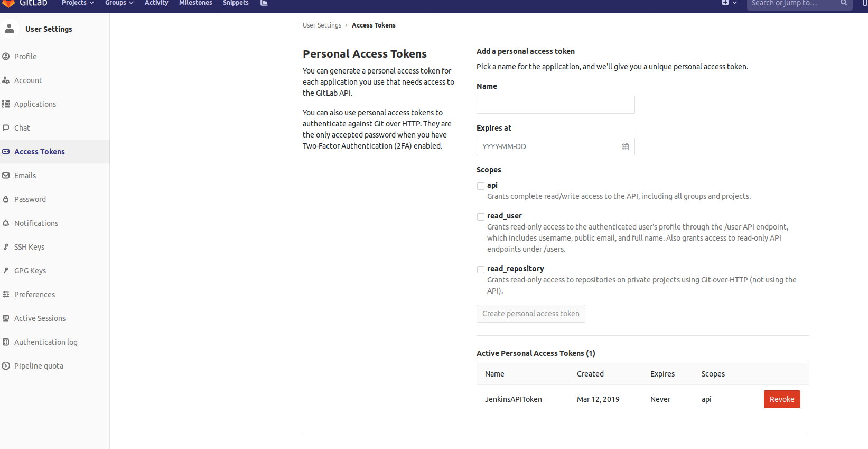Click the Profile sidebar icon
Image resolution: width=868 pixels, height=449 pixels.
coord(6,56)
